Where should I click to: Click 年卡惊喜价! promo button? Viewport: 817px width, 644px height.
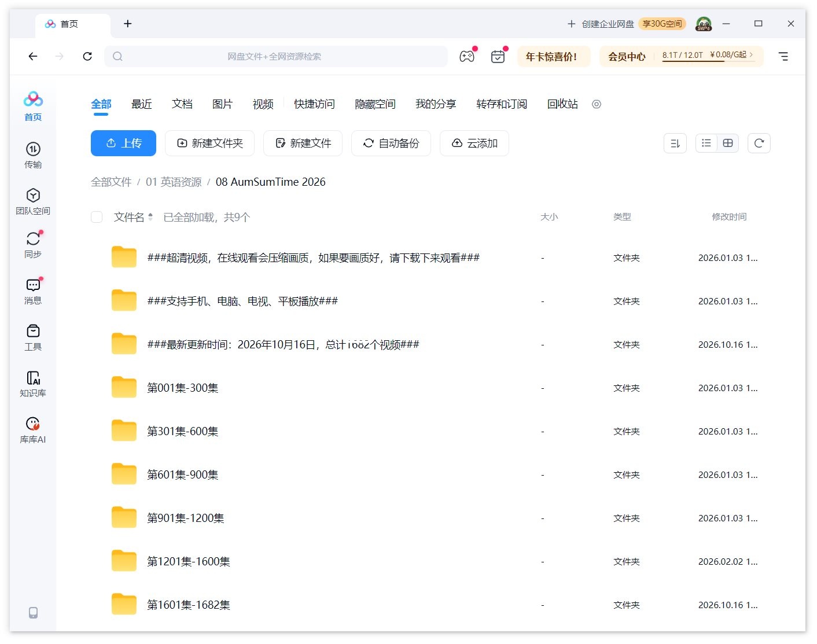pyautogui.click(x=554, y=56)
